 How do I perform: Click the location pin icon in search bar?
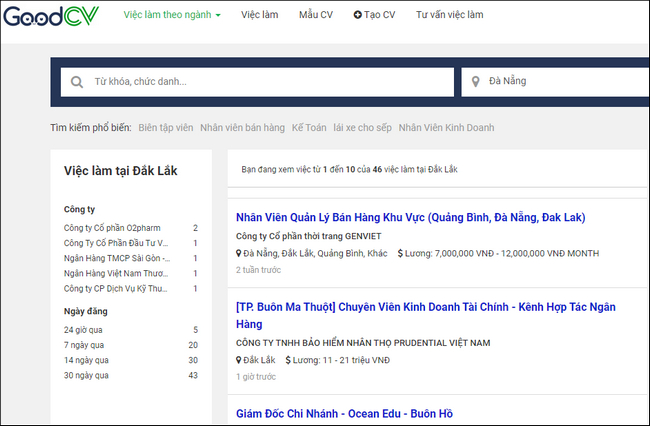475,81
